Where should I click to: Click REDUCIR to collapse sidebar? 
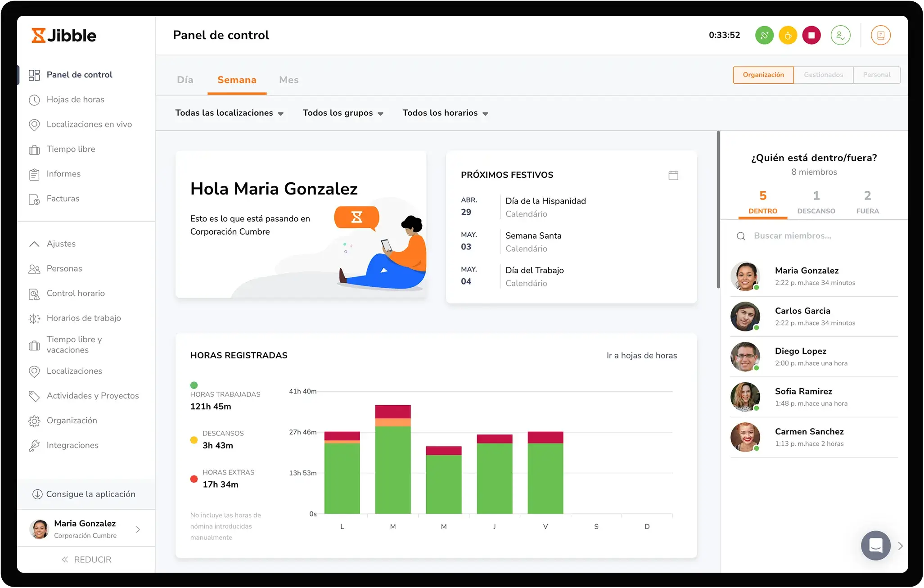[86, 559]
